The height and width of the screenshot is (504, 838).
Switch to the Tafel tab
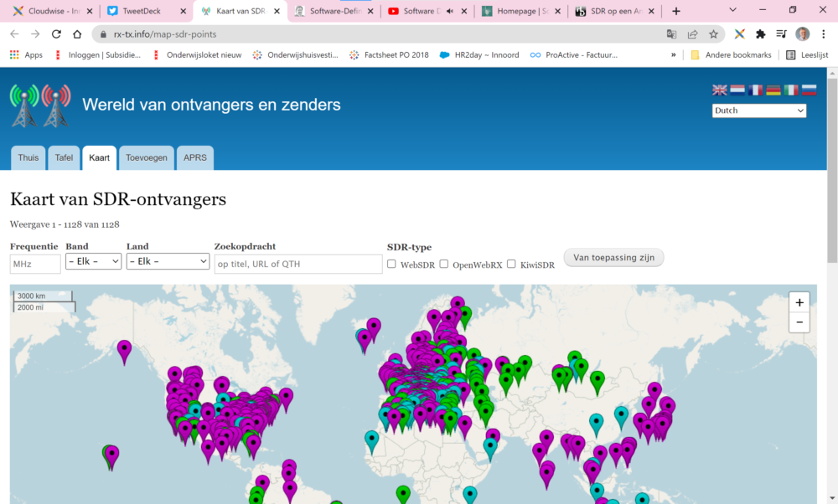[x=64, y=157]
